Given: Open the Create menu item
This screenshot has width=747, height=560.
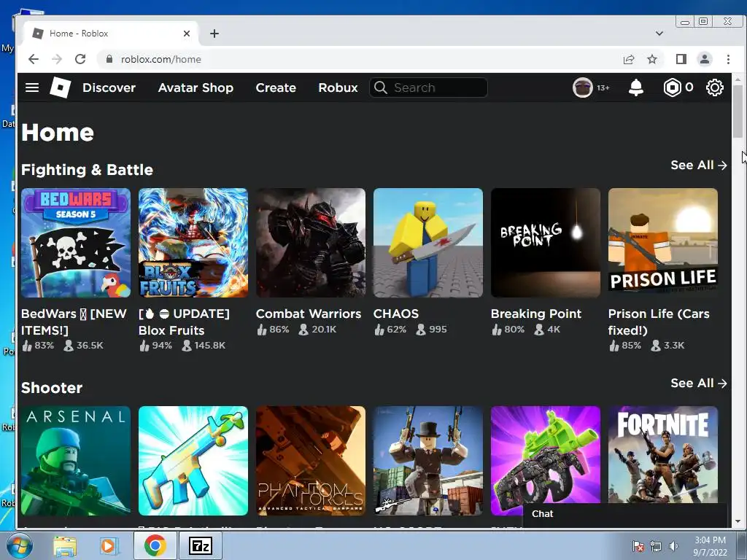Looking at the screenshot, I should point(275,87).
